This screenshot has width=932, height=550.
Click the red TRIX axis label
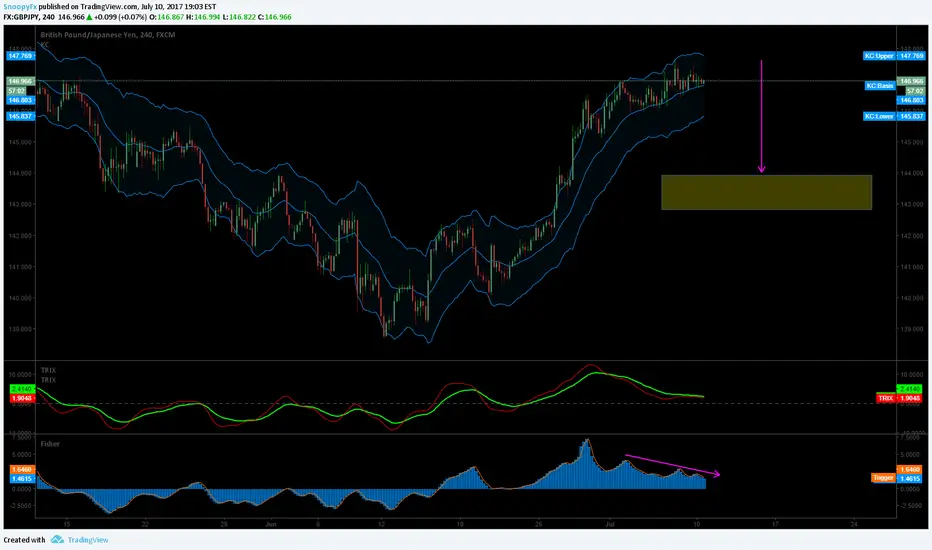pyautogui.click(x=886, y=398)
